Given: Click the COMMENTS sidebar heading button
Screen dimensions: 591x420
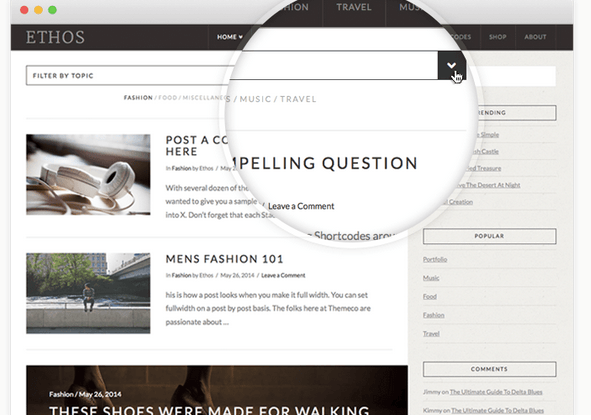Looking at the screenshot, I should [x=489, y=369].
